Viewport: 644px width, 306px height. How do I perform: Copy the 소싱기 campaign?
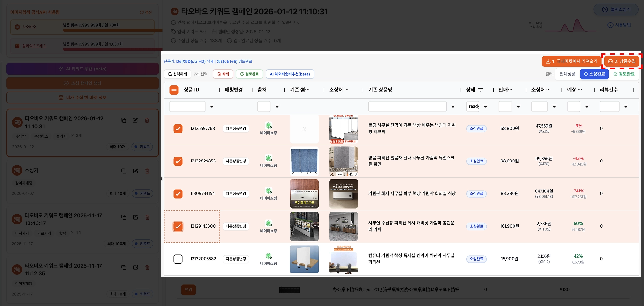(x=124, y=171)
